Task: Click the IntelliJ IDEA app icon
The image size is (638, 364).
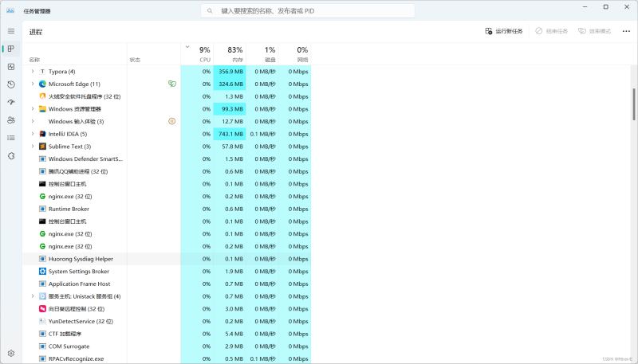Action: pyautogui.click(x=42, y=134)
